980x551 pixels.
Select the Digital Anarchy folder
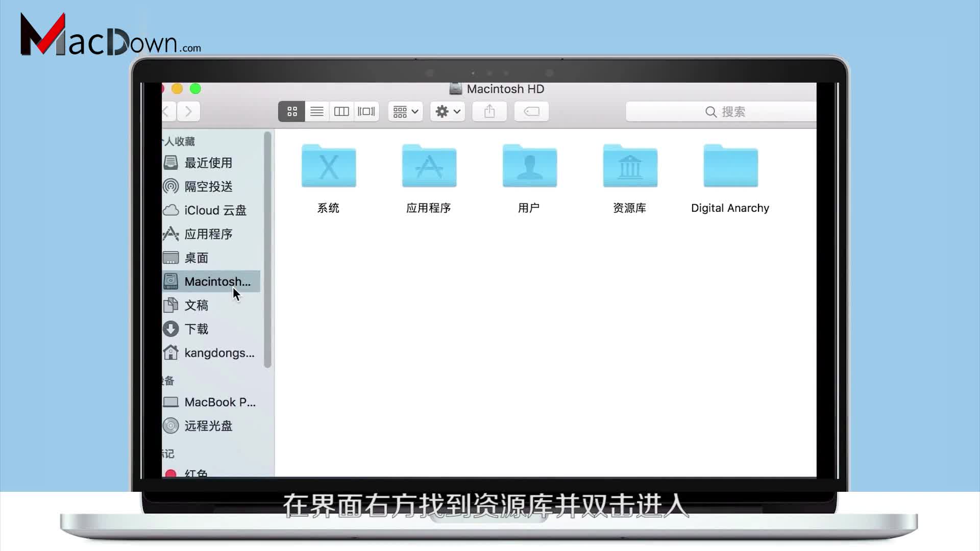(730, 167)
